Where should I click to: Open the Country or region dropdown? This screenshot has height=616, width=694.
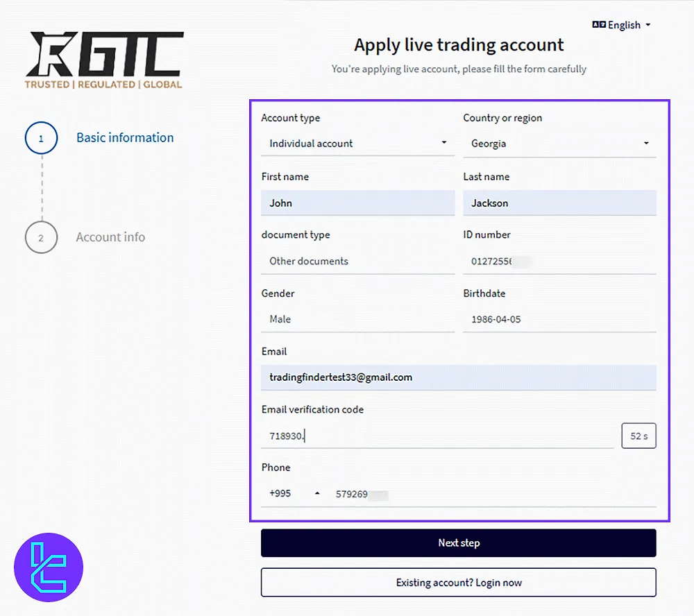[559, 144]
